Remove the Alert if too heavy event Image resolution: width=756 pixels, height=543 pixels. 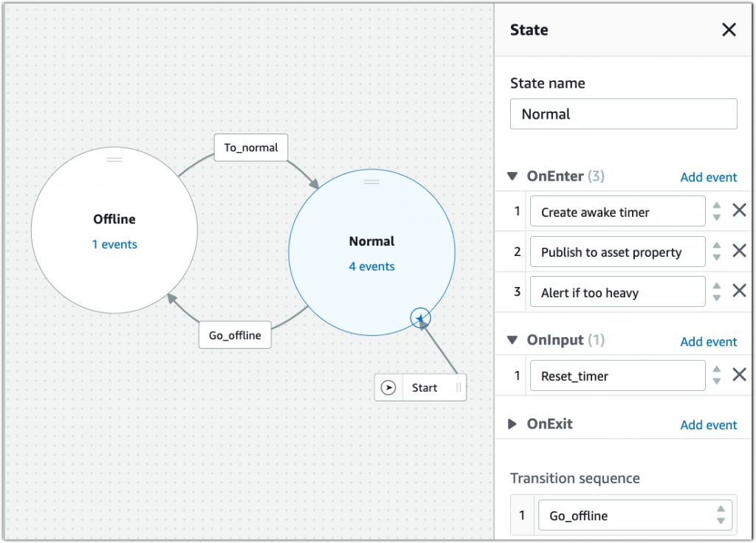click(740, 291)
